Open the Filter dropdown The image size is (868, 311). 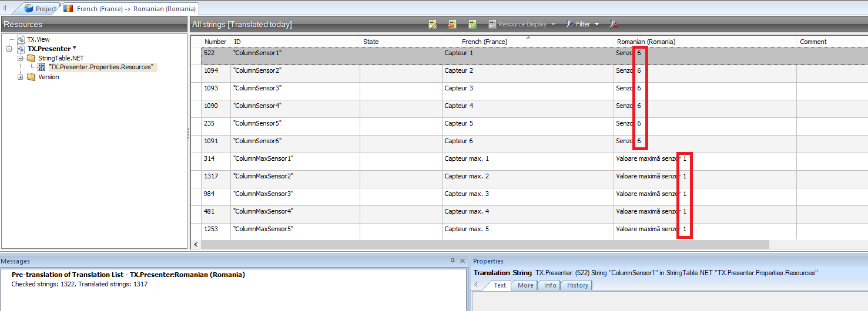[582, 24]
